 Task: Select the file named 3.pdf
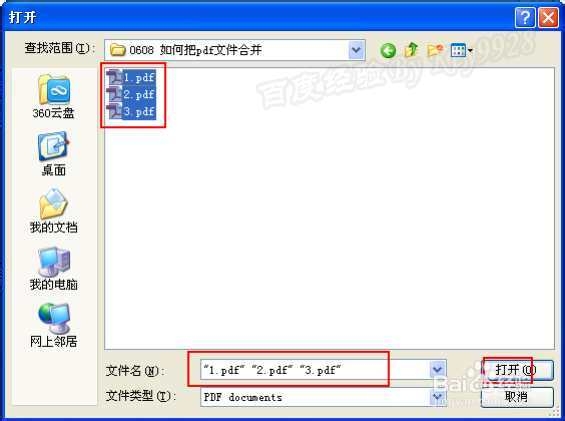point(139,111)
